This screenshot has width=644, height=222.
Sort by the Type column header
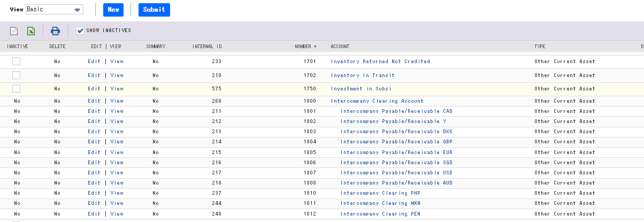[x=540, y=47]
